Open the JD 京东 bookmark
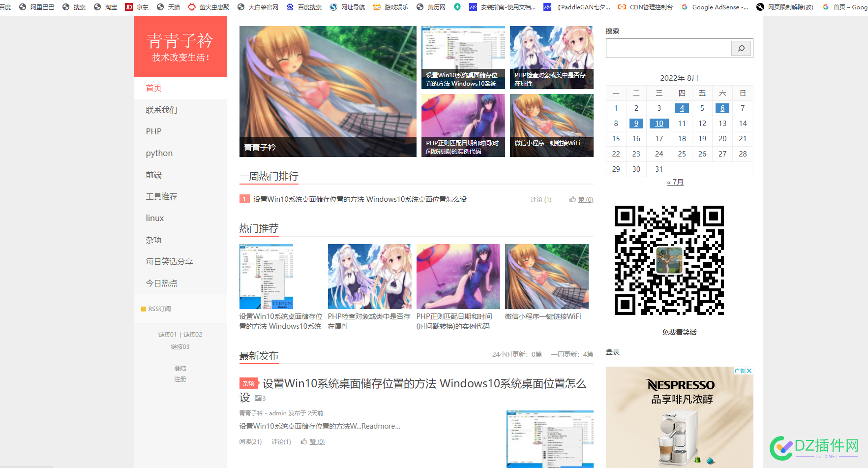 coord(137,7)
